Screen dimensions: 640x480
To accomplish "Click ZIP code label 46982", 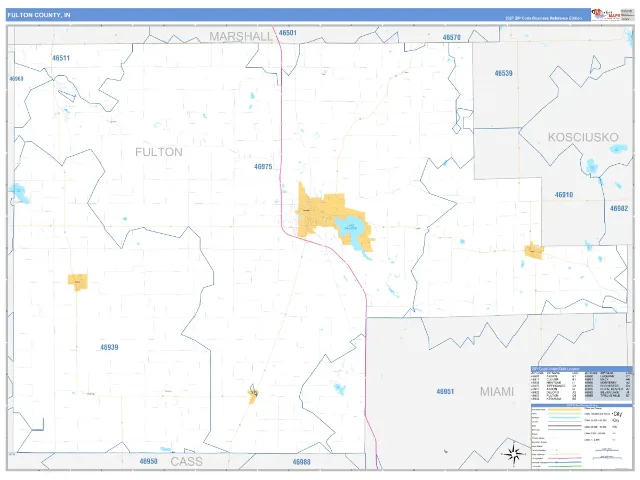I will pyautogui.click(x=619, y=208).
